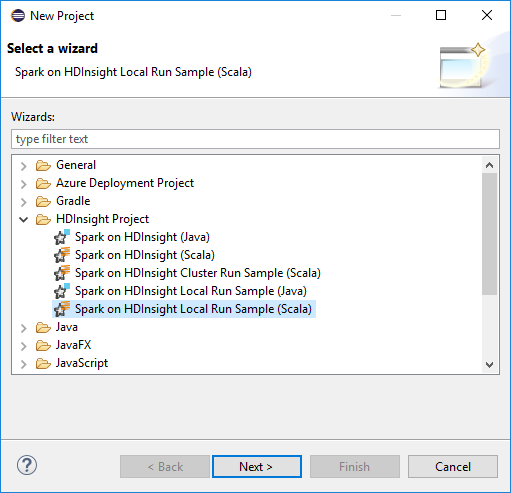This screenshot has width=511, height=493.
Task: Click the Cluster Run Sample (Scala) wizard icon
Action: click(62, 273)
